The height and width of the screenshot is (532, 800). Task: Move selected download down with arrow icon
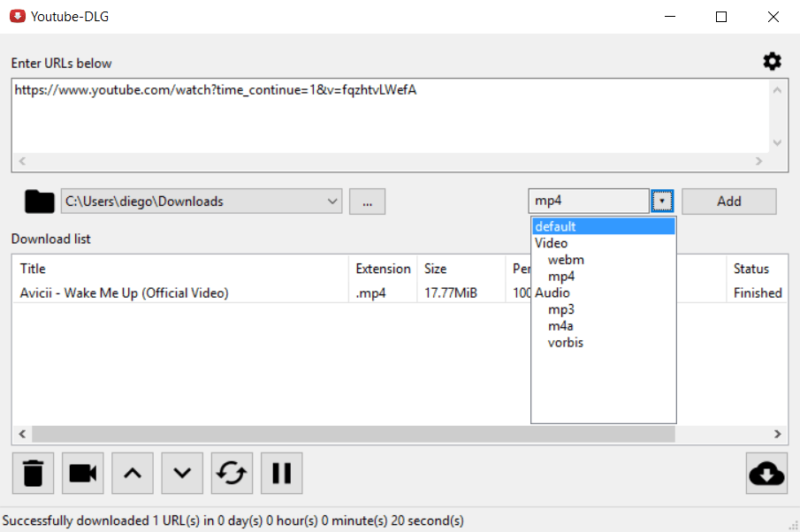(x=181, y=474)
